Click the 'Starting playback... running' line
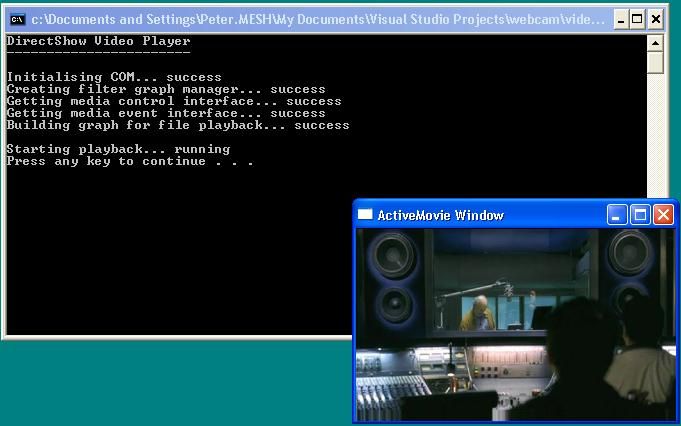The image size is (681, 426). [118, 150]
